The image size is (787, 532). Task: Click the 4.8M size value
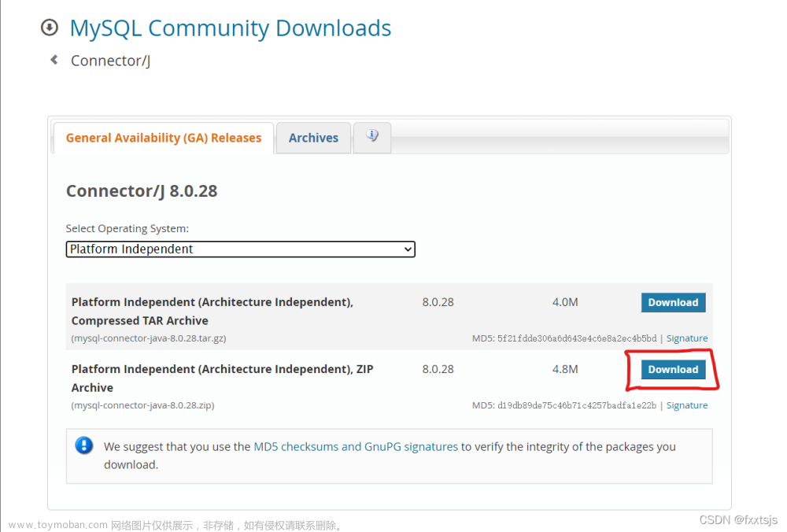click(565, 369)
